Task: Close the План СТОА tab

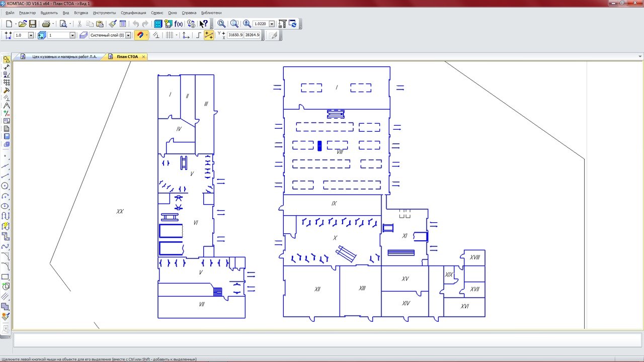Action: coord(143,57)
